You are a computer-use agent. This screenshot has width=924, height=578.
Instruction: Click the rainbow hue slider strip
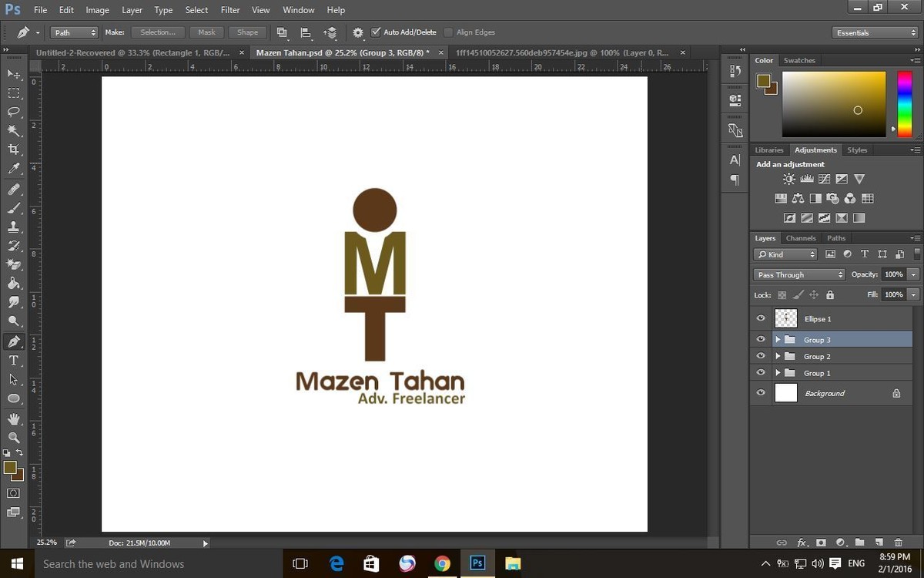(904, 103)
